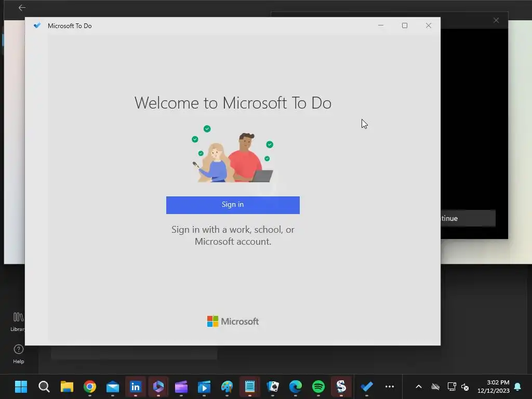This screenshot has width=532, height=399.
Task: Open LinkedIn from the taskbar
Action: (x=136, y=387)
